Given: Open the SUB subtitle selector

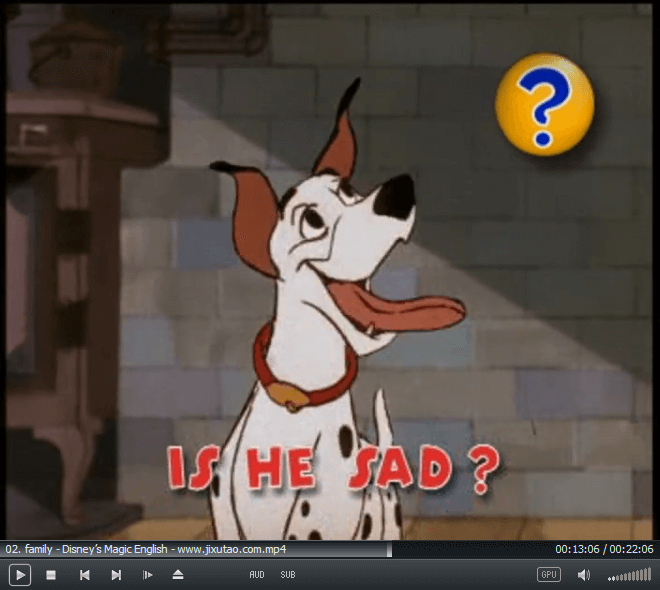Looking at the screenshot, I should coord(288,575).
